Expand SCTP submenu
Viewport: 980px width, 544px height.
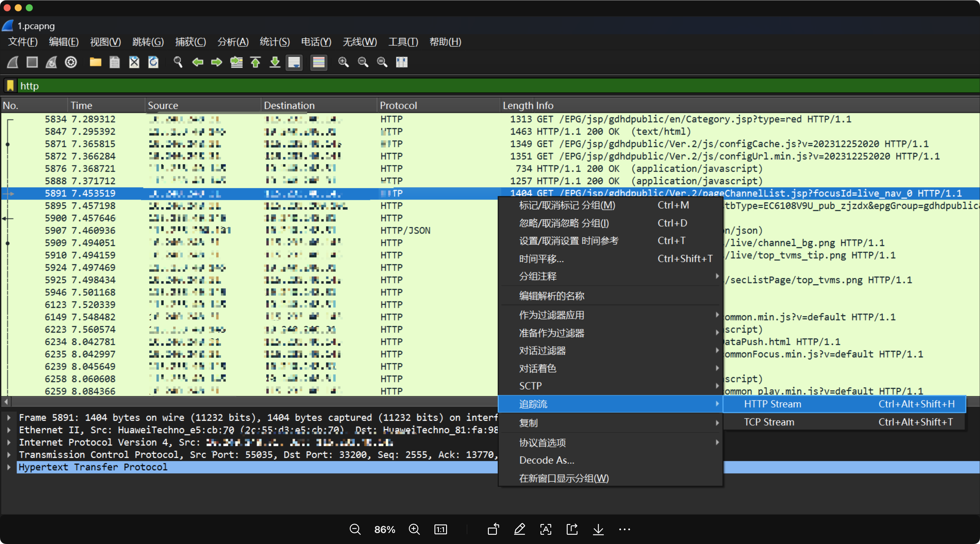tap(610, 386)
